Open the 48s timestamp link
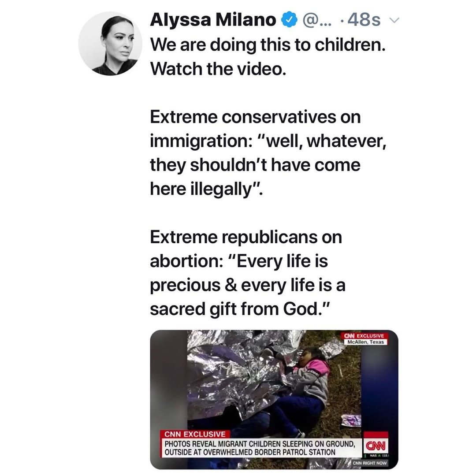This screenshot has width=476, height=476. point(364,20)
